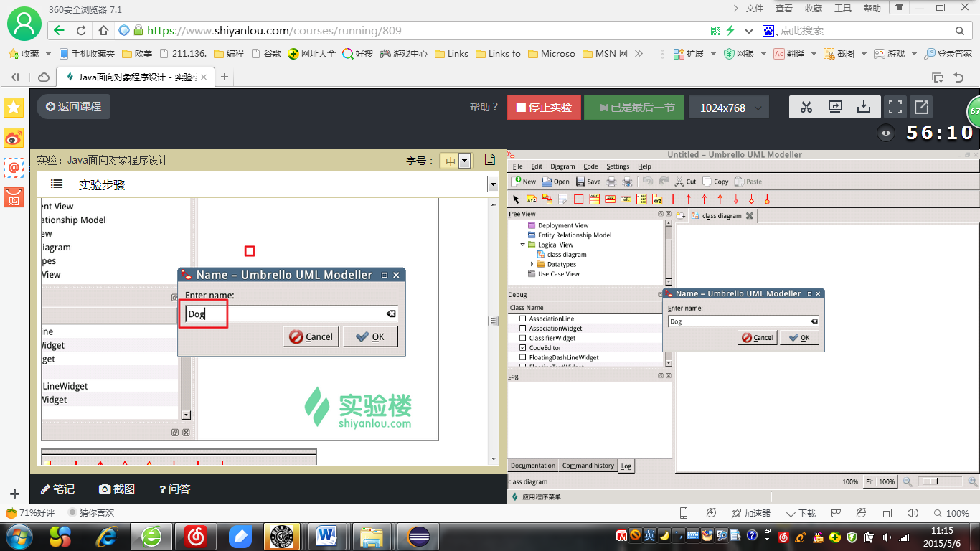This screenshot has height=551, width=980.
Task: Click the Print icon next to Save
Action: click(x=612, y=182)
